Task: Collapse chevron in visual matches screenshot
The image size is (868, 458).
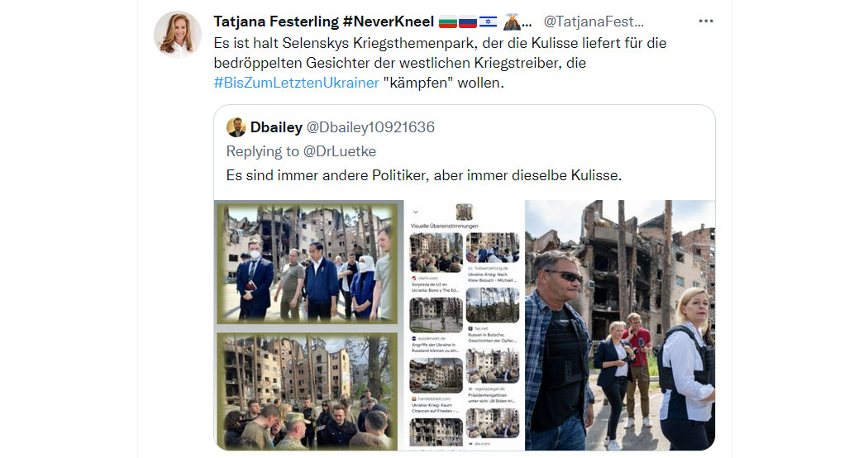Action: 416,212
